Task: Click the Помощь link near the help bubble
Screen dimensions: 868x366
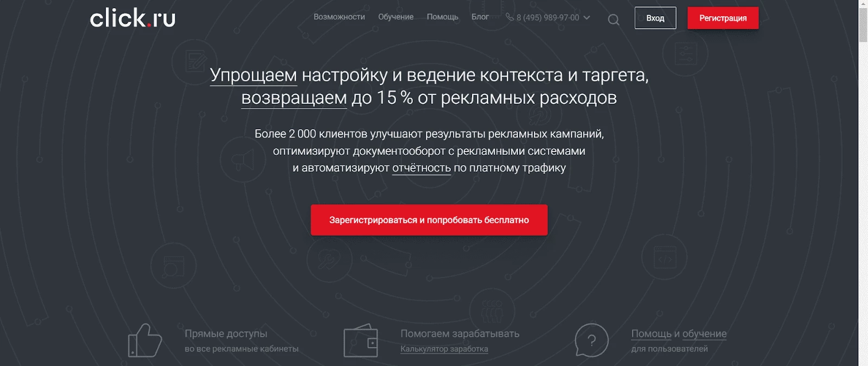Action: point(651,333)
